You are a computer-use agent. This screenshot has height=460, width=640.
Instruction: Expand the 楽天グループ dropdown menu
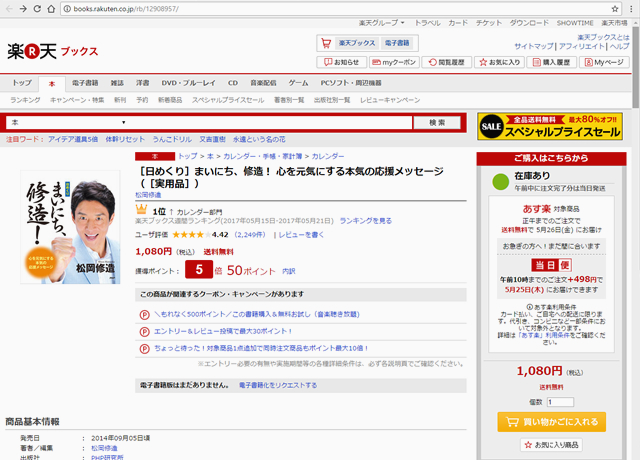coord(382,22)
